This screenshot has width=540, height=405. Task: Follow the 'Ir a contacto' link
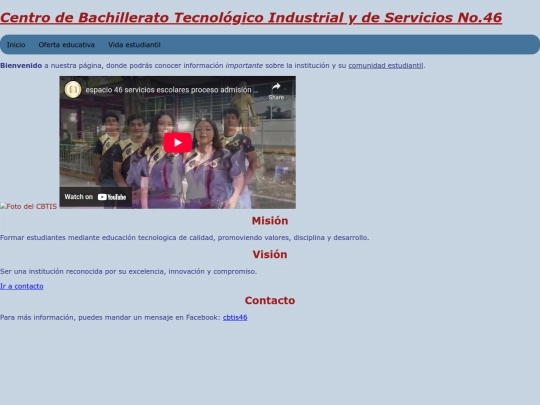point(22,286)
